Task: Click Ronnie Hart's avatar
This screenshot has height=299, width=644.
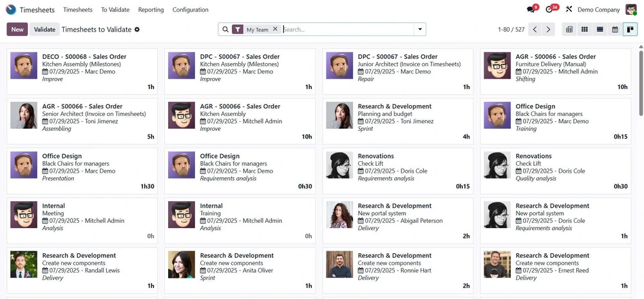Action: click(x=339, y=264)
